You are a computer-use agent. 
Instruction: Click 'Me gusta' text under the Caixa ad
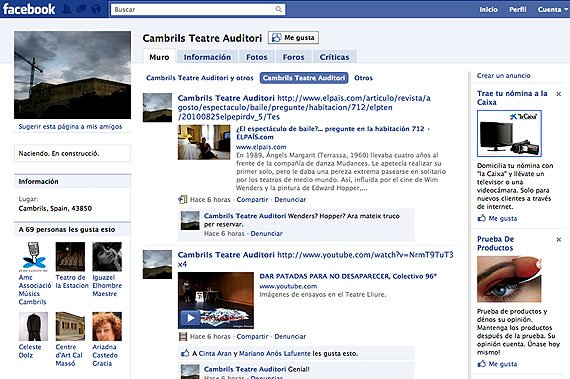[x=503, y=218]
